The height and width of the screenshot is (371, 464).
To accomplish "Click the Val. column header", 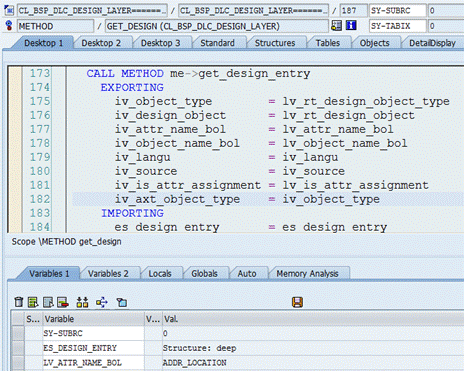I will [313, 319].
